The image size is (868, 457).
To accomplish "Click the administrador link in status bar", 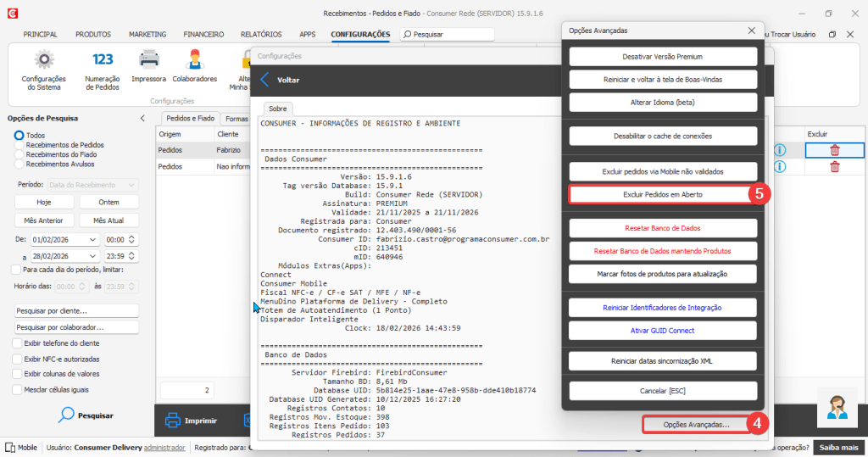I will point(164,448).
